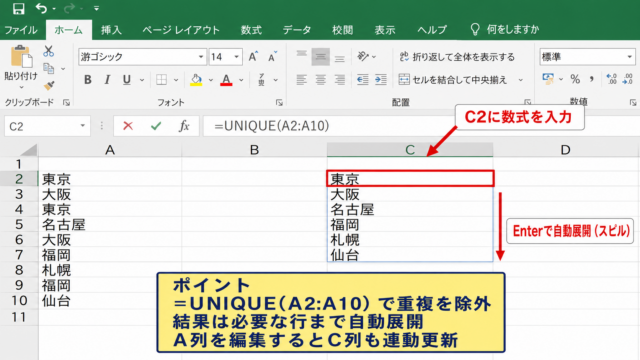Viewport: 640px width, 360px height.
Task: Click the Name Box showing C2
Action: (x=47, y=126)
